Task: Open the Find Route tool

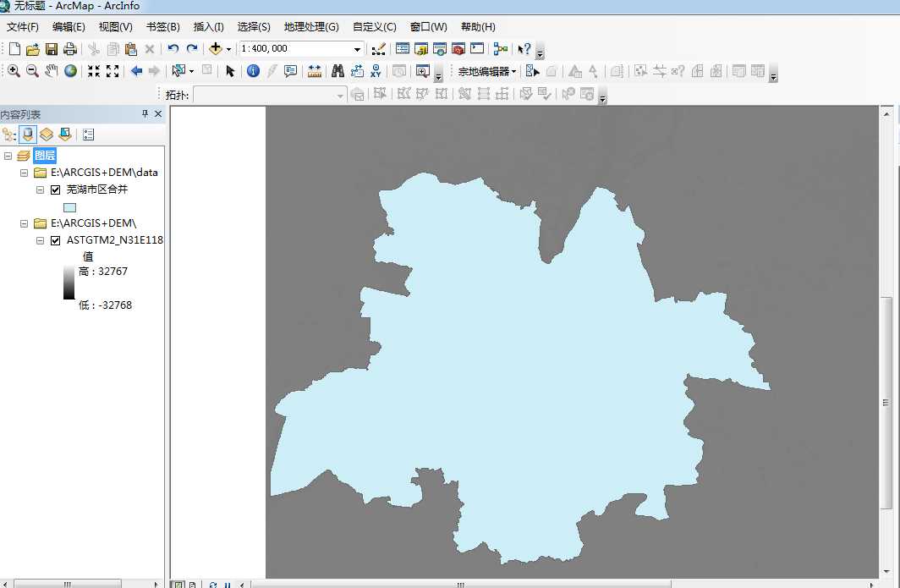Action: [x=357, y=71]
